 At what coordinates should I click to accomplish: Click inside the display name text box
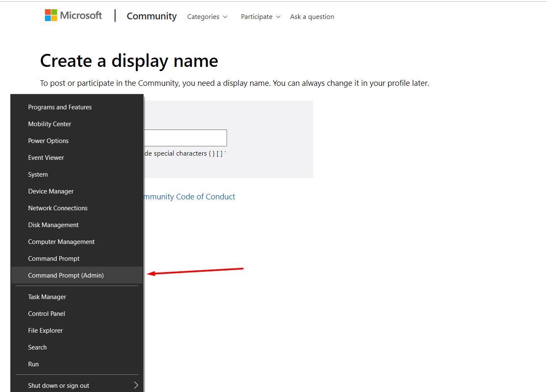(x=198, y=138)
